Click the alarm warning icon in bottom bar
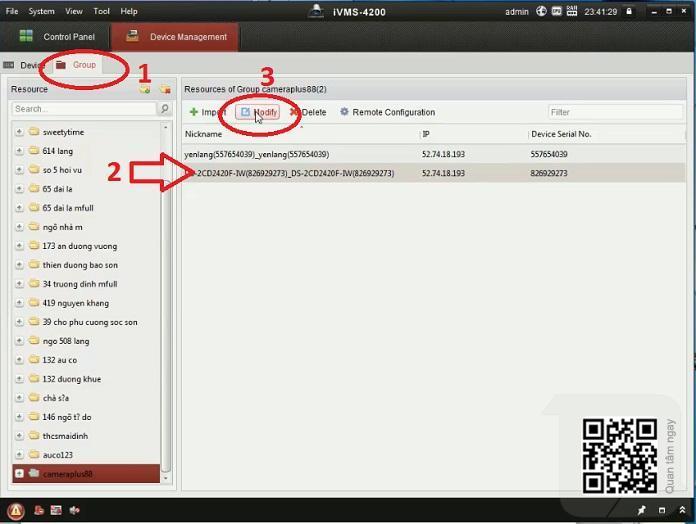 16,510
